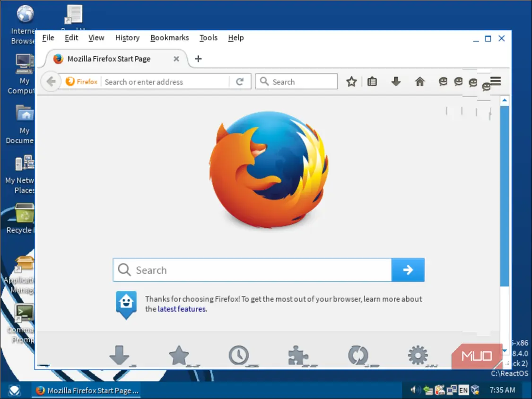This screenshot has width=532, height=399.
Task: Click the vertical scrollbar thumb
Action: 505,196
